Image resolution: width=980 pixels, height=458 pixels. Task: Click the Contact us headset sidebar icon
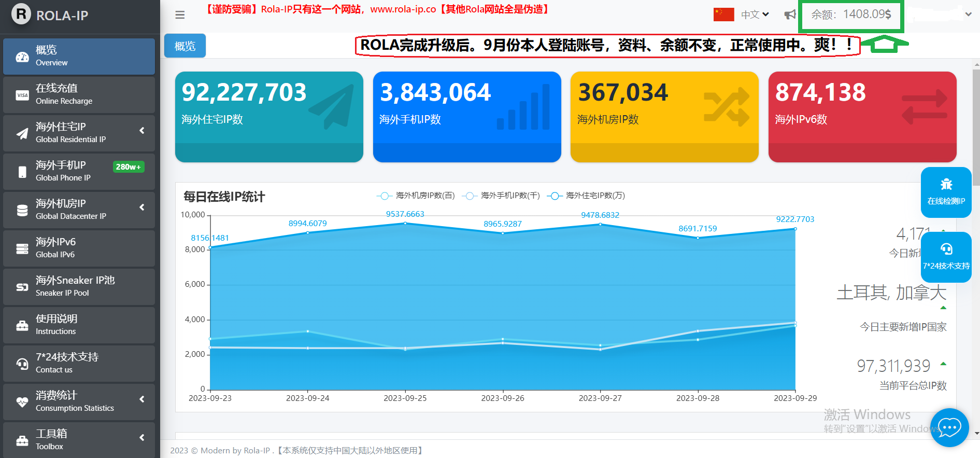click(x=22, y=364)
